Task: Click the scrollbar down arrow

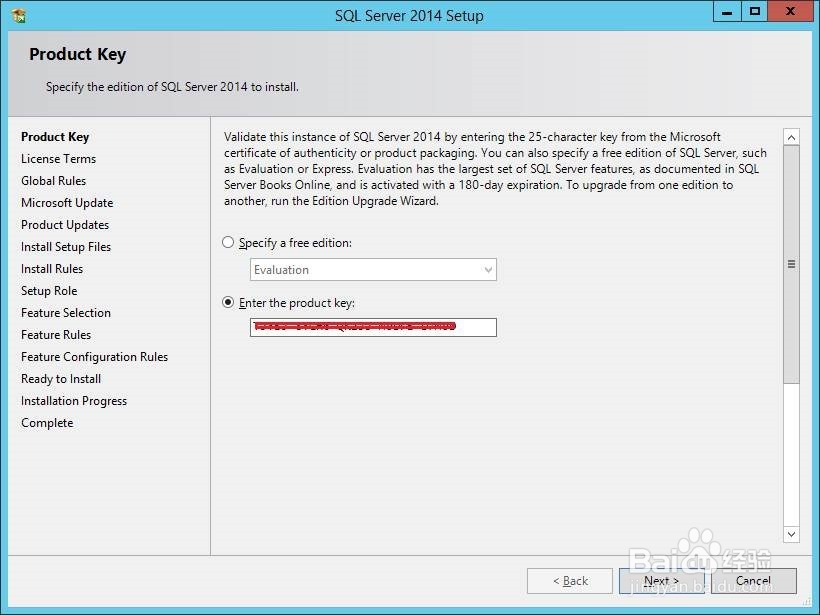Action: (x=791, y=534)
